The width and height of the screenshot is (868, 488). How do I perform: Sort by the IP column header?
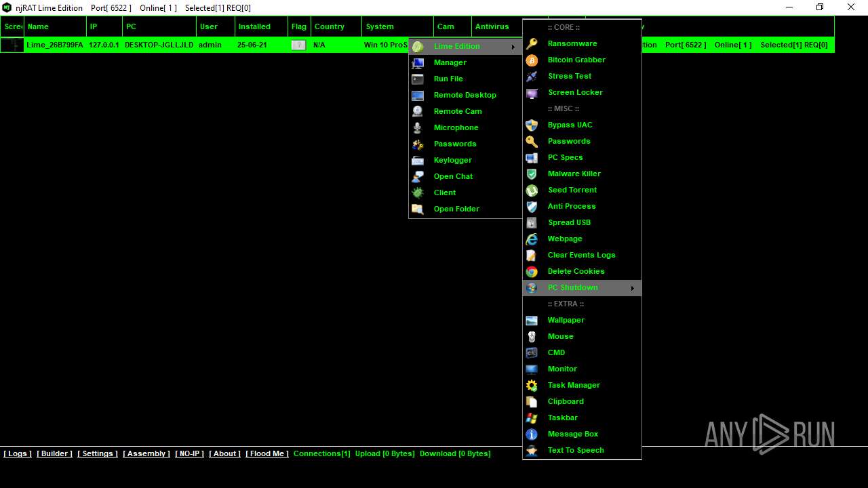(104, 26)
